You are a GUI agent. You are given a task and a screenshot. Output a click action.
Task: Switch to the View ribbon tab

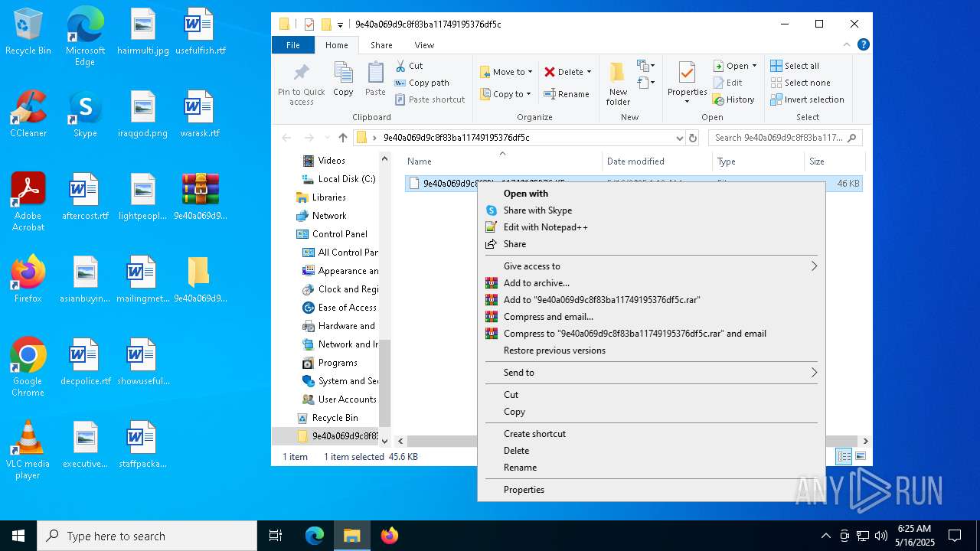tap(424, 45)
